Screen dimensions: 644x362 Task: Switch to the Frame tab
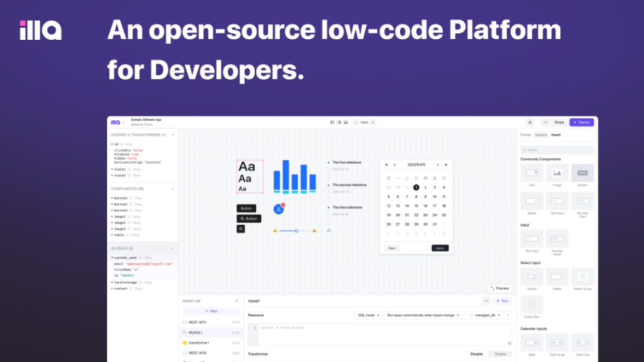point(525,135)
